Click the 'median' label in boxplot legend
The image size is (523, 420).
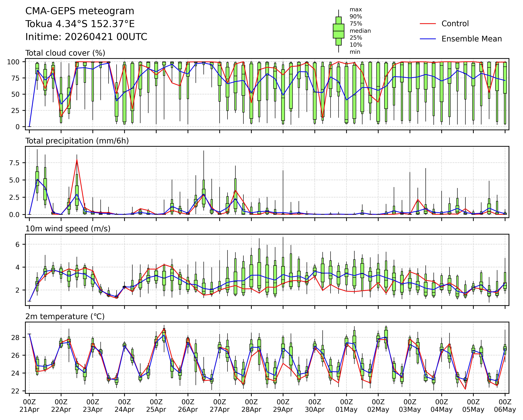[x=360, y=31]
